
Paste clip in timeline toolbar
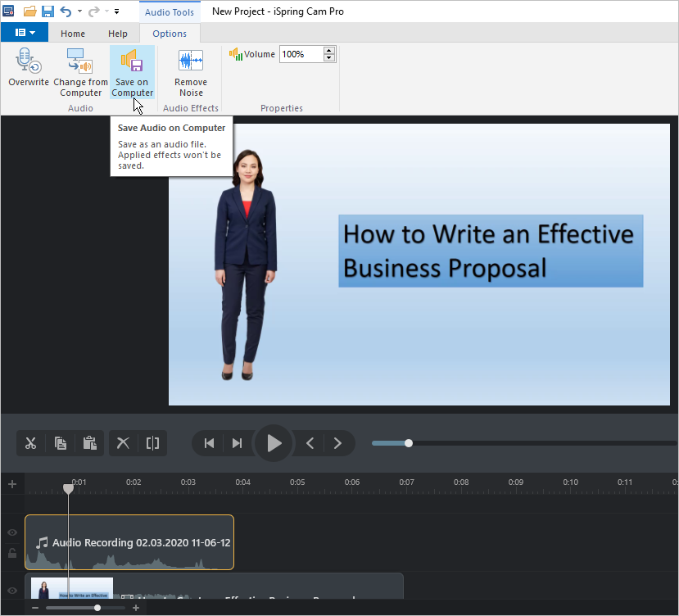coord(89,443)
